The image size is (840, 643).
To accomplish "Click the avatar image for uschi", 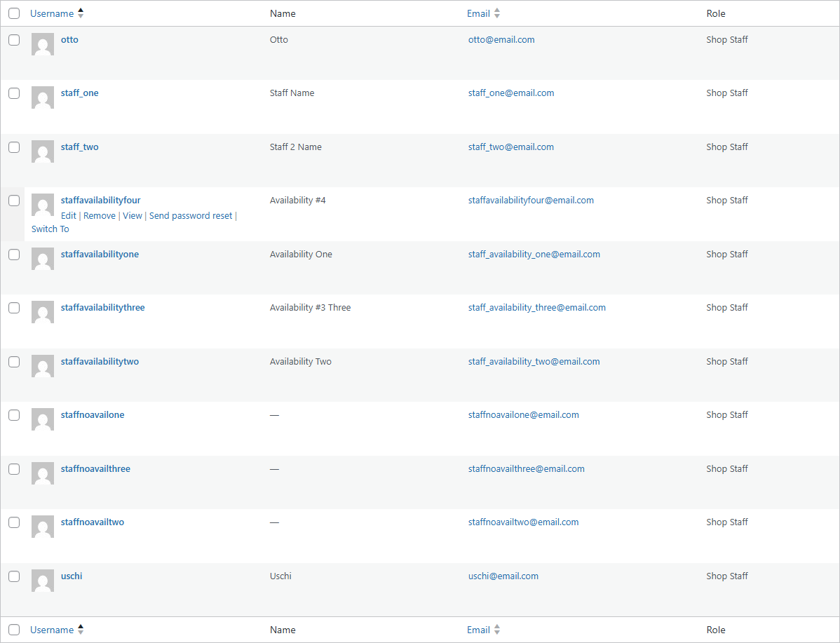I will pos(42,581).
